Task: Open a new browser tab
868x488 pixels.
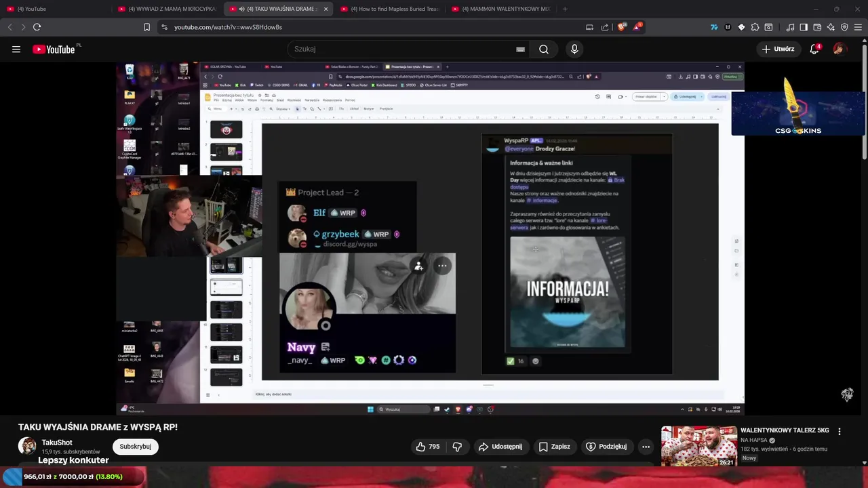Action: click(565, 9)
